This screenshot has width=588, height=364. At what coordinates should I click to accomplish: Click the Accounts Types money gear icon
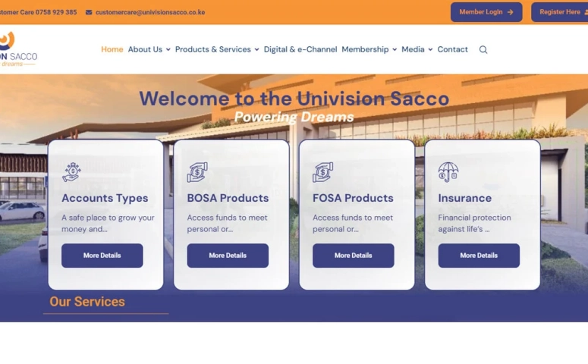tap(71, 172)
